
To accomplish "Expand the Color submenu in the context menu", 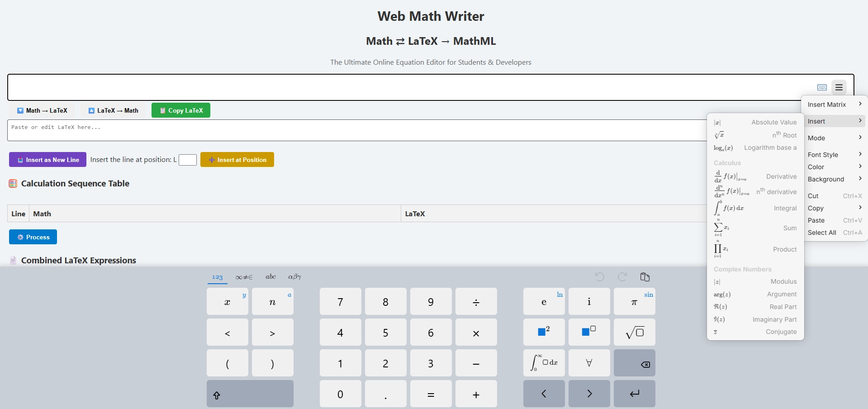I will pos(816,166).
